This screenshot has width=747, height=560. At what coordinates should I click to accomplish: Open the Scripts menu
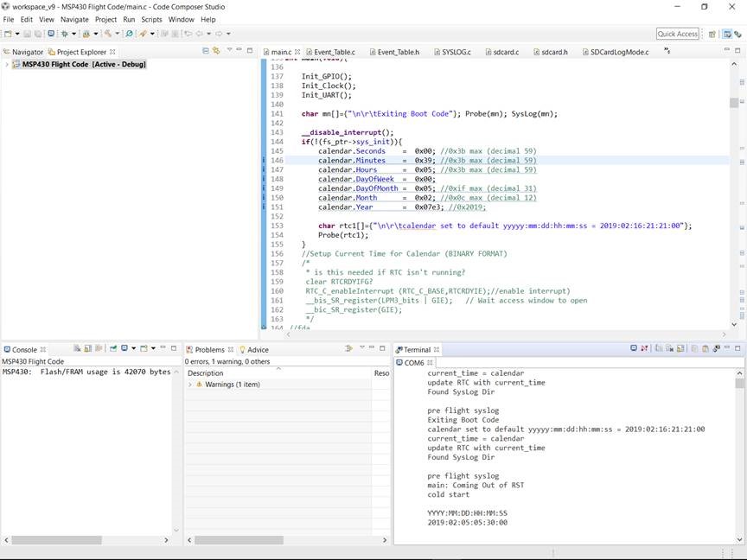(x=151, y=19)
